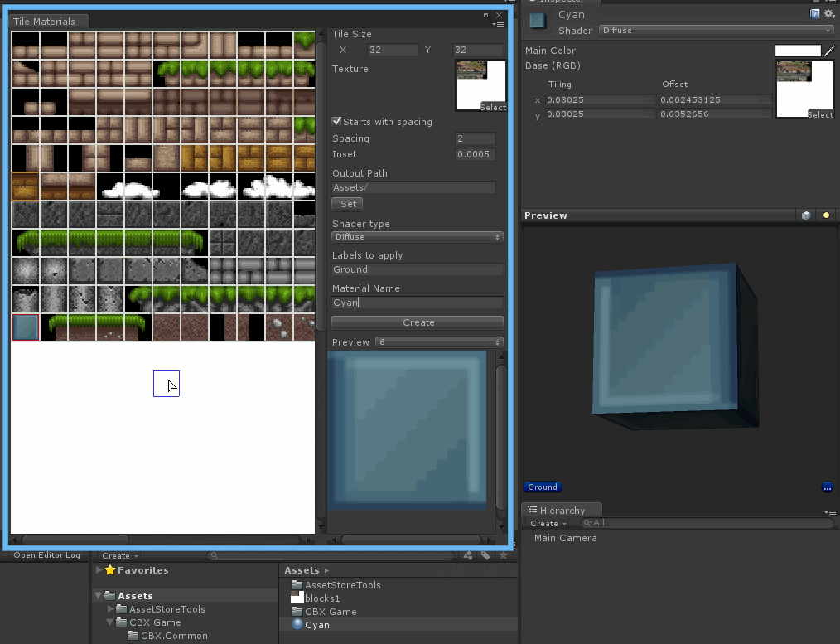Open the Preview size dropdown showing 6
This screenshot has height=644, width=840.
(439, 341)
